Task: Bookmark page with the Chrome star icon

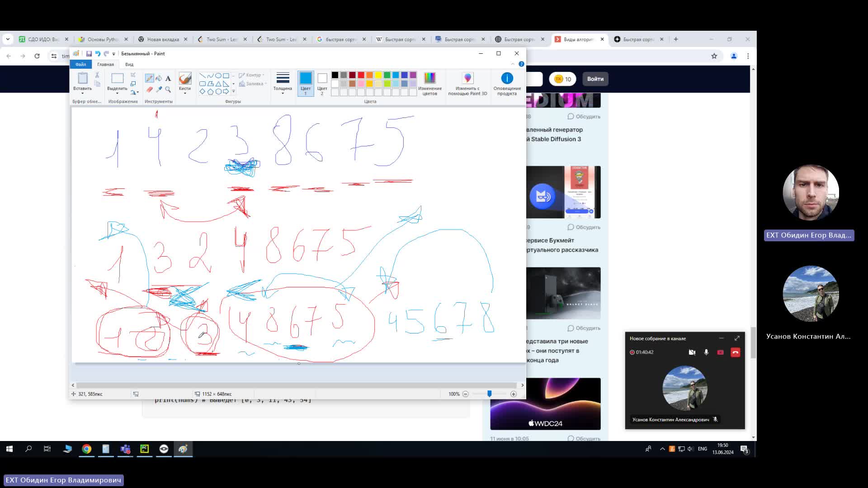Action: point(714,56)
